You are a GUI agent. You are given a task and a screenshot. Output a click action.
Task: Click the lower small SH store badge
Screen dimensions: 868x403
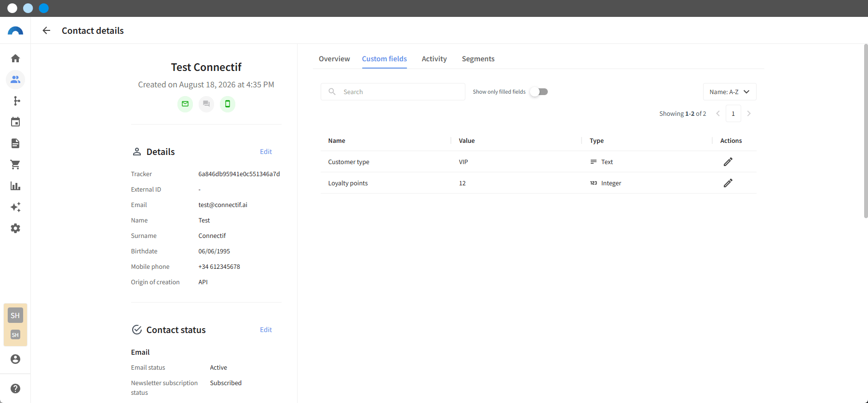(x=15, y=335)
